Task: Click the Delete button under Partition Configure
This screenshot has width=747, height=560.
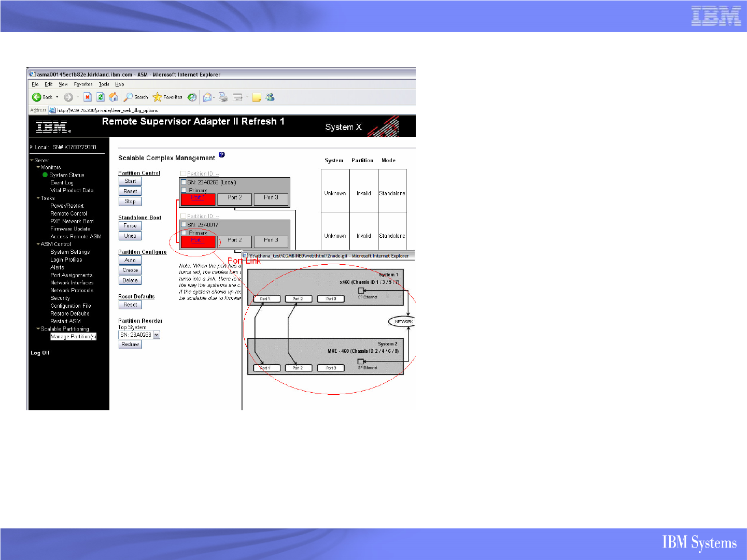Action: (130, 280)
